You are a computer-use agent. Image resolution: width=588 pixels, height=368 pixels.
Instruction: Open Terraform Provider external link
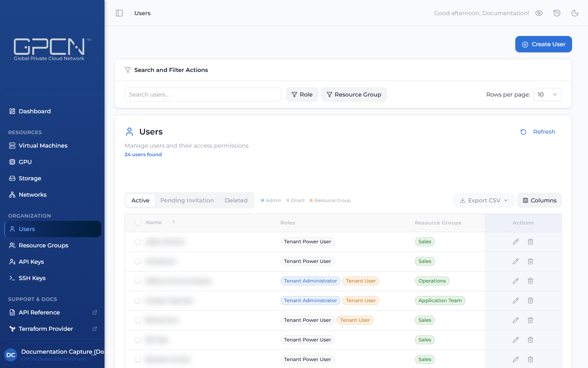[x=53, y=329]
